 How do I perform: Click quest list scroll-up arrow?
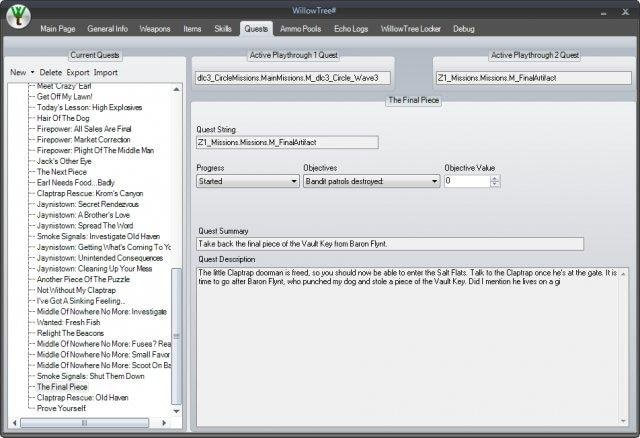pos(176,89)
